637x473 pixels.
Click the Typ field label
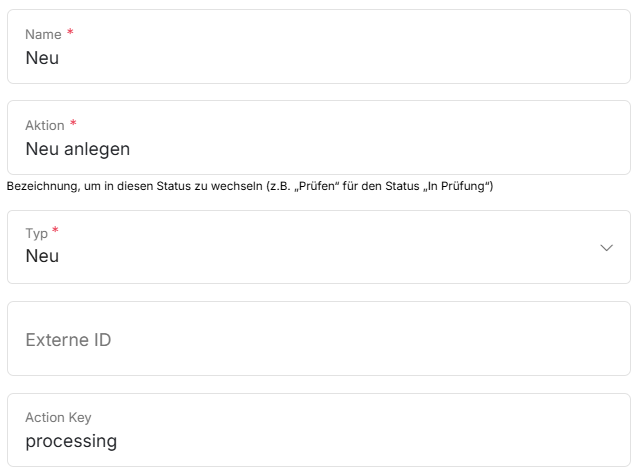tap(36, 233)
